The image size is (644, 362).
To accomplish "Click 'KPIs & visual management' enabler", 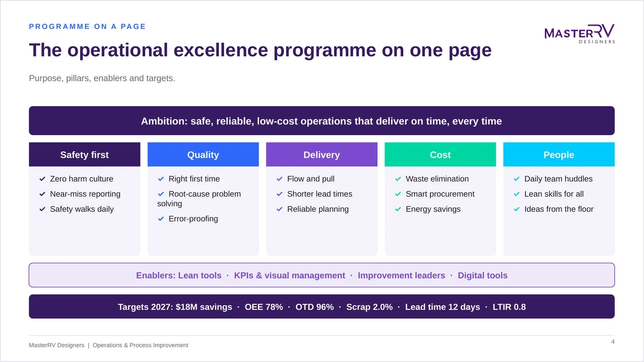I will pos(289,276).
